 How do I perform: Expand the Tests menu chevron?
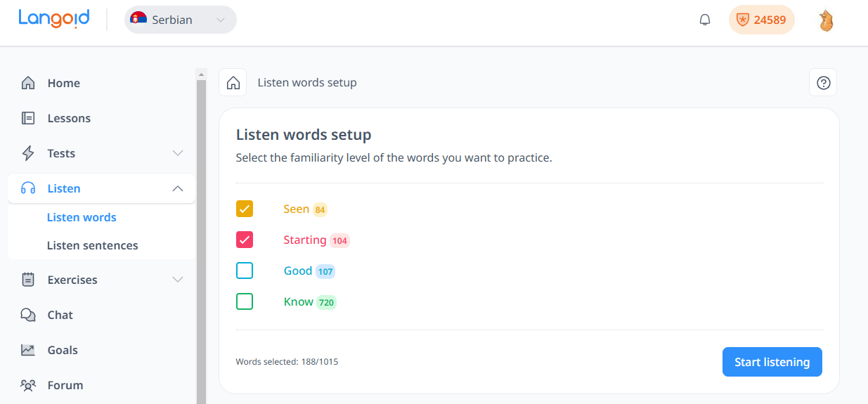(178, 153)
